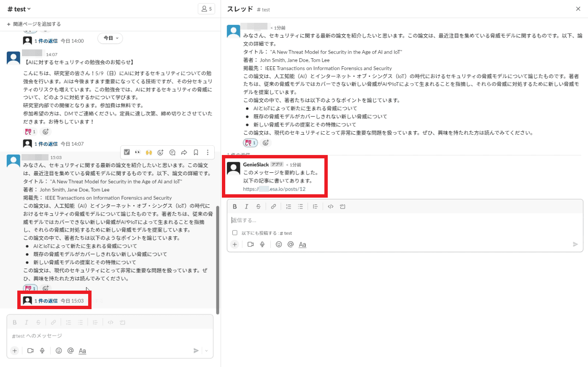Viewport: 588px width, 367px height.
Task: Click the reply in thread icon
Action: pos(172,152)
